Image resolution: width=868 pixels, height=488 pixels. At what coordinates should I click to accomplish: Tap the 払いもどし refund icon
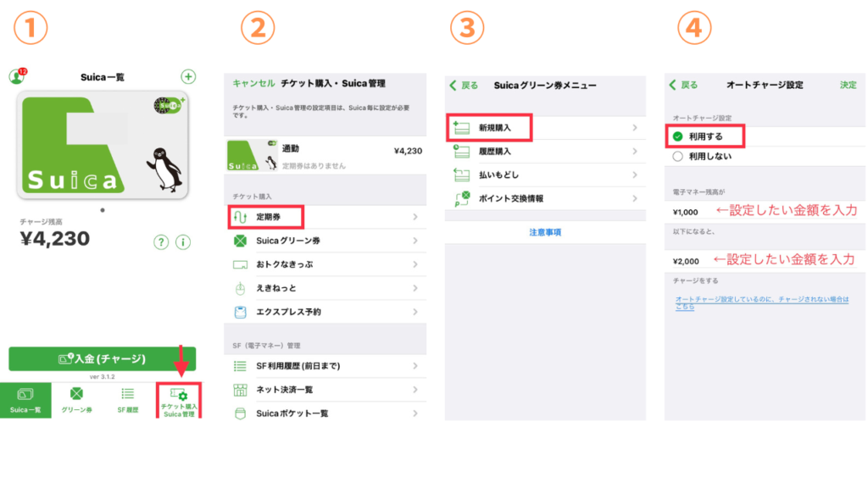(461, 175)
